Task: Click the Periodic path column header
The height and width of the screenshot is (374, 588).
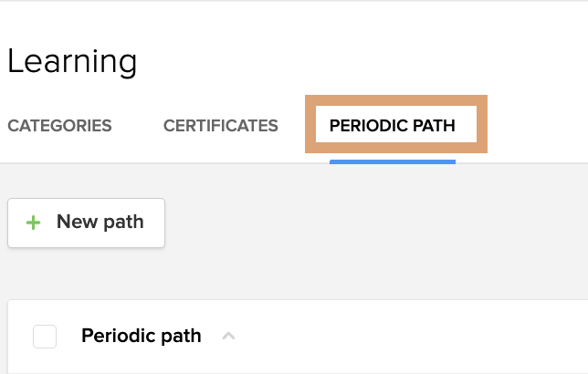Action: (141, 336)
